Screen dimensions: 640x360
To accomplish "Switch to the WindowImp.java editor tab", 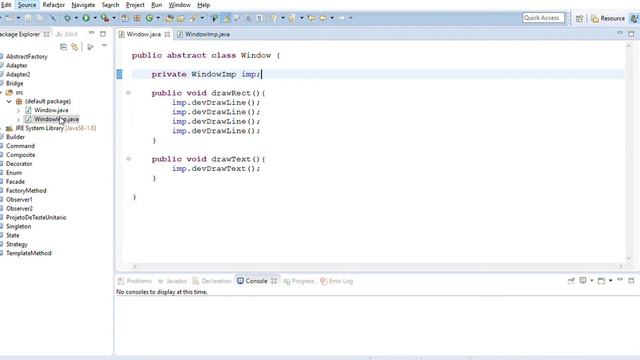I will point(203,34).
